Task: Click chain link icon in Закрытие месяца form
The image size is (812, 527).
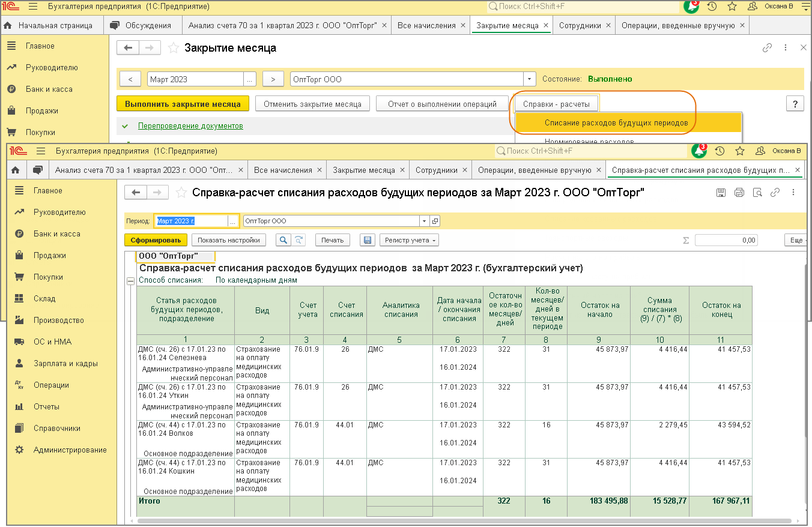Action: [x=767, y=48]
